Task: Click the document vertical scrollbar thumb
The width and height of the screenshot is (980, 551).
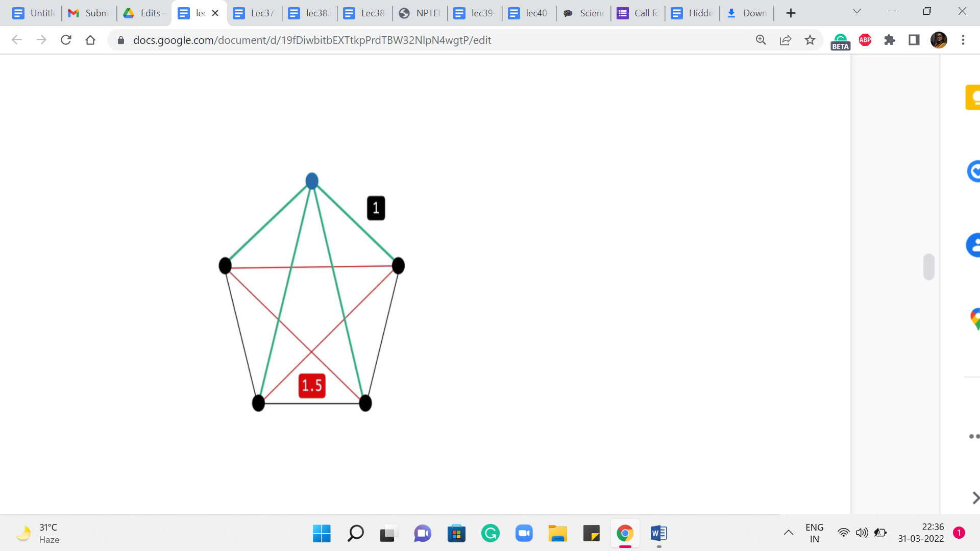Action: [928, 266]
